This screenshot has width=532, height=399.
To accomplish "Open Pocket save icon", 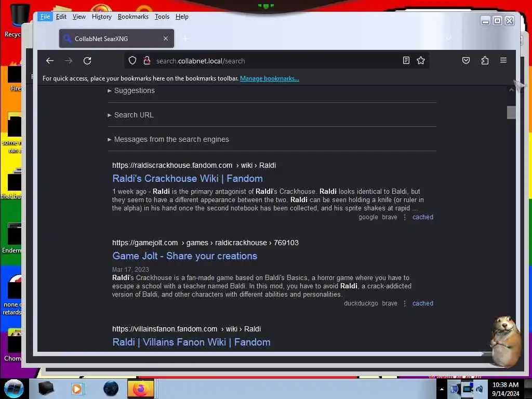I will pos(466,60).
